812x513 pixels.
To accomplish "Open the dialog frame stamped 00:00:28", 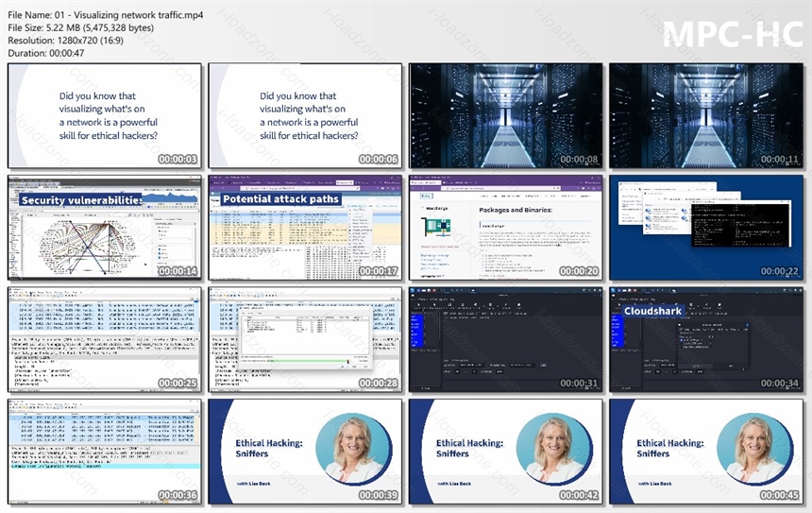I will pyautogui.click(x=305, y=340).
